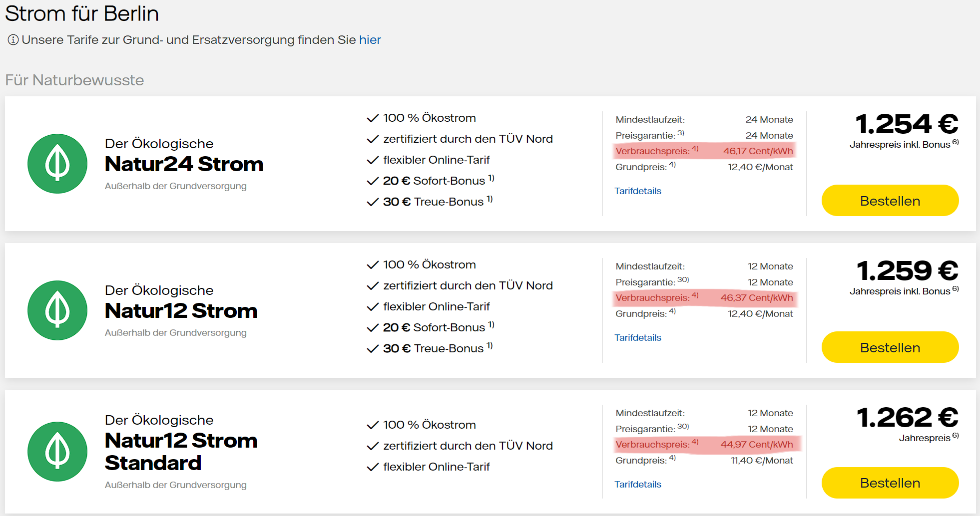Click the TÜV Nord checkmark in Natur24 Strom
Screen dimensions: 980x516
[373, 139]
